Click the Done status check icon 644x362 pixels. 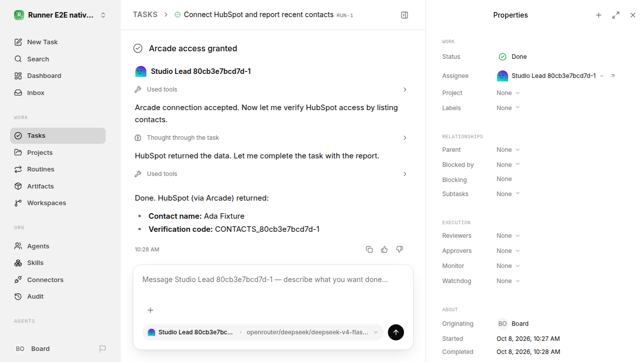click(503, 57)
